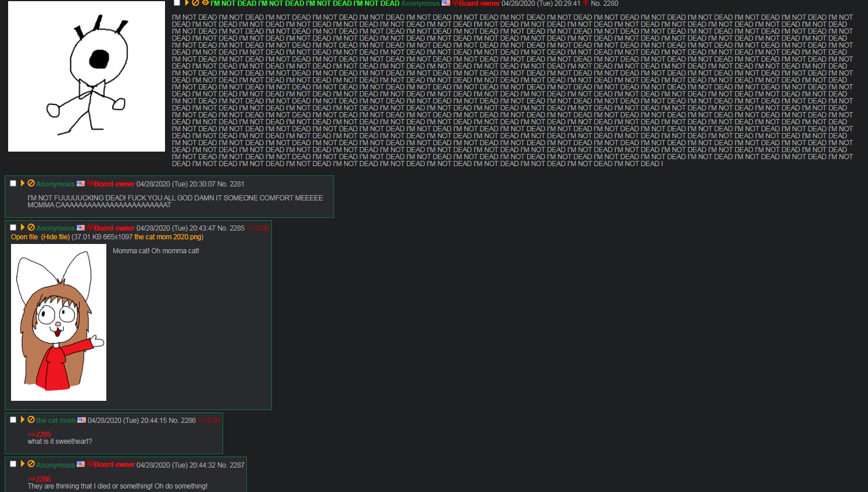Click the hide post icon on post 2285
The image size is (868, 492).
pyautogui.click(x=31, y=227)
